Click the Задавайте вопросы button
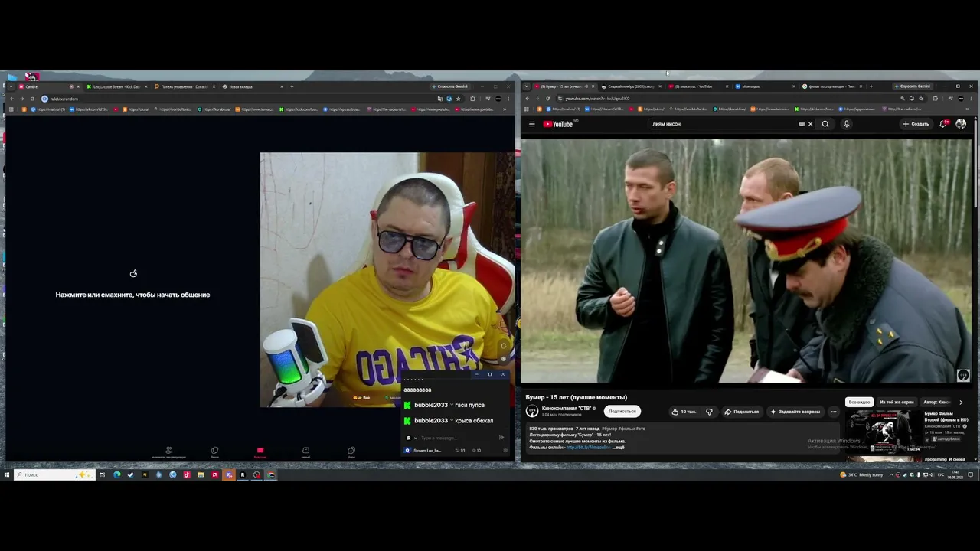 [x=795, y=412]
